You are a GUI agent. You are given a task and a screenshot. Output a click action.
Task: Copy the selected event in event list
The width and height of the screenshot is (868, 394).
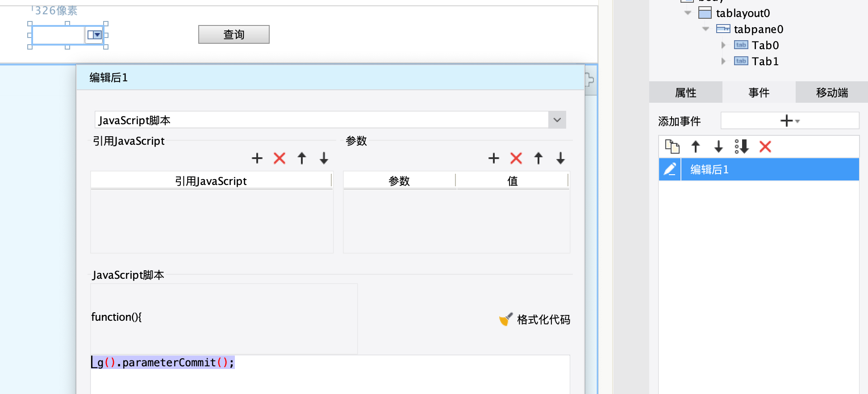pos(672,147)
